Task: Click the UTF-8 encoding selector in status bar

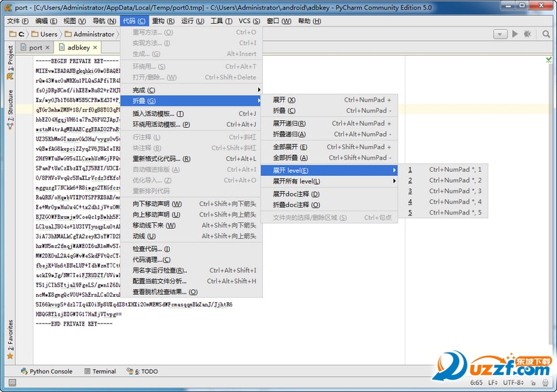Action: 514,382
